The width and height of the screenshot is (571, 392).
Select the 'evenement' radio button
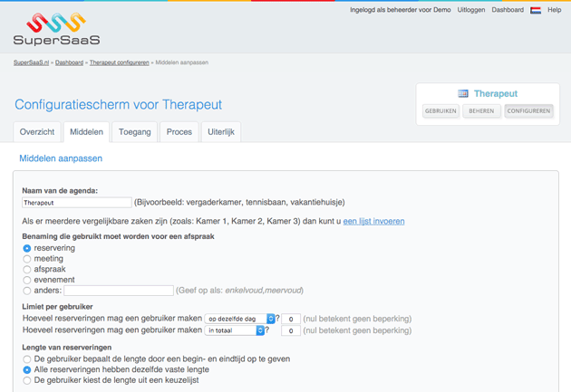[x=27, y=280]
